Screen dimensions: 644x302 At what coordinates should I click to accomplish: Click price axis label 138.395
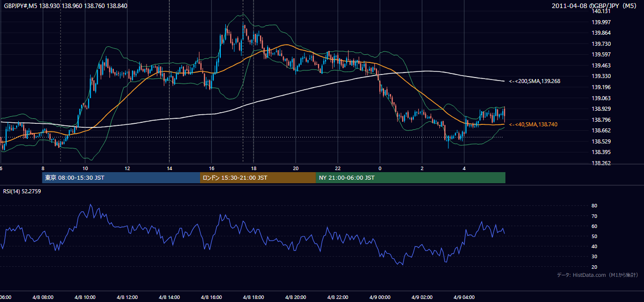(601, 152)
